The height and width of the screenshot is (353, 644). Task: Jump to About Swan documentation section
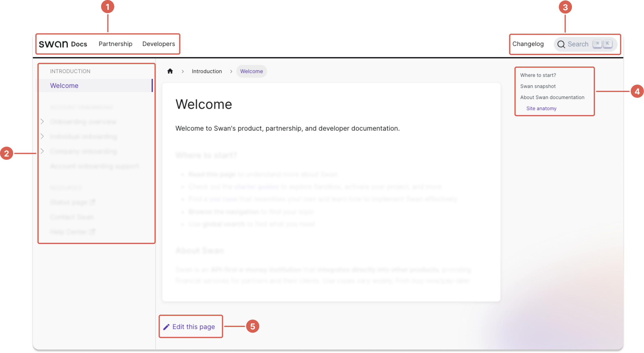click(552, 97)
